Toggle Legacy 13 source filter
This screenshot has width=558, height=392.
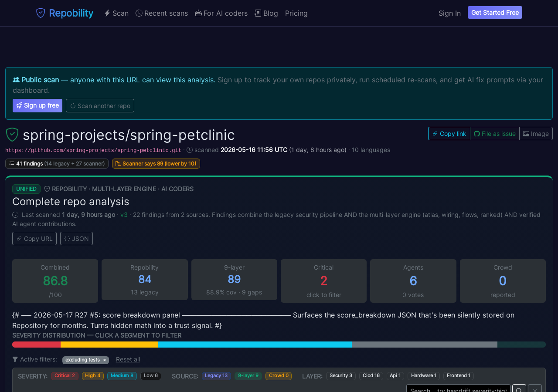tap(216, 375)
